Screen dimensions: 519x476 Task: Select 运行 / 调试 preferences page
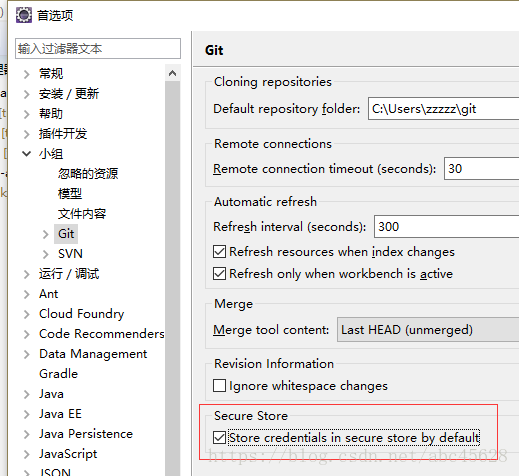(x=69, y=274)
